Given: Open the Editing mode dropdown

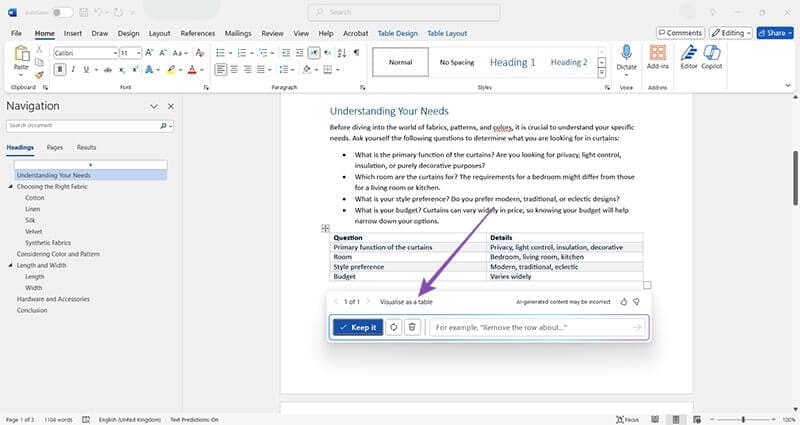Looking at the screenshot, I should [x=732, y=32].
